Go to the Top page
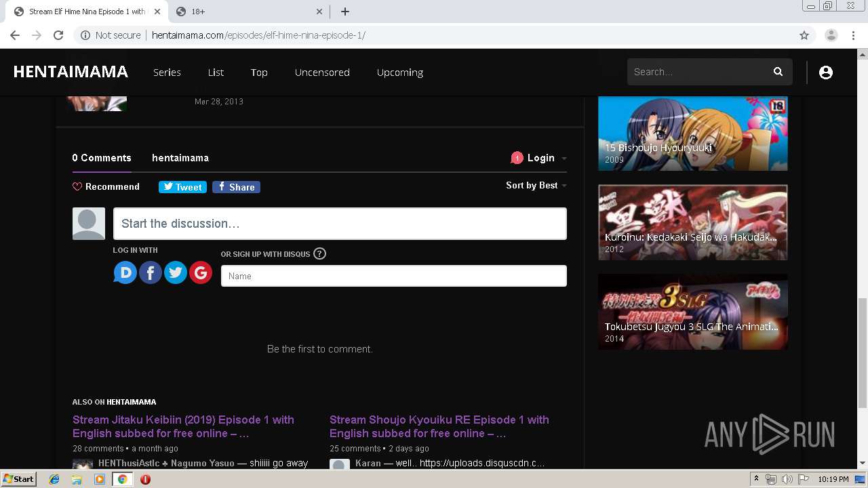The height and width of the screenshot is (488, 868). coord(259,72)
